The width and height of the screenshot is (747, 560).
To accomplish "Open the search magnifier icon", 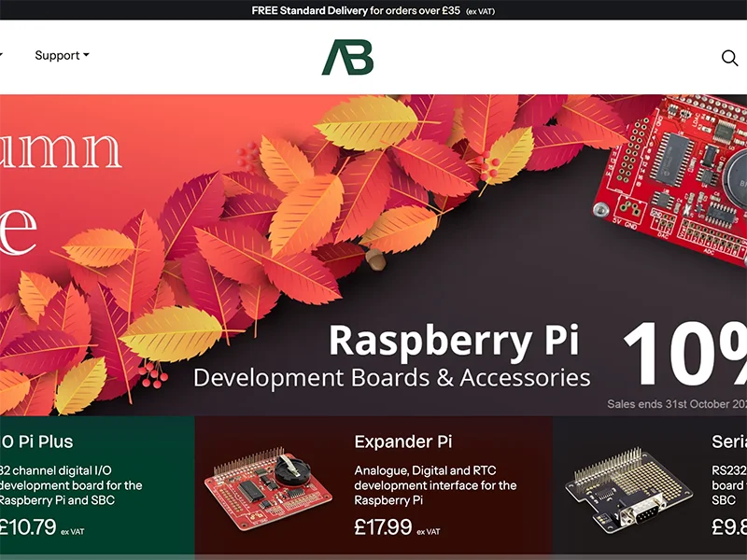I will (x=729, y=58).
